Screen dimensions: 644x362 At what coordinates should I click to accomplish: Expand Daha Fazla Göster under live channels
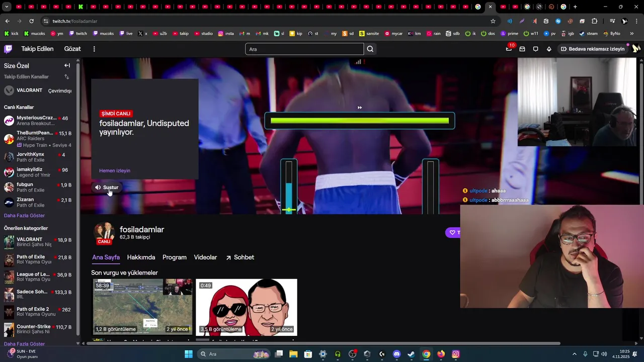[x=24, y=215]
